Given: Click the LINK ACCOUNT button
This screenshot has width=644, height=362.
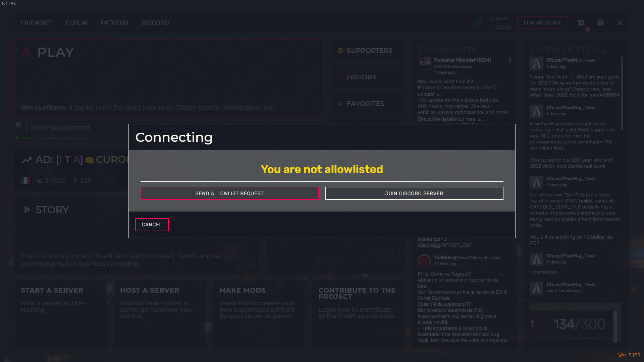Looking at the screenshot, I should (x=542, y=23).
